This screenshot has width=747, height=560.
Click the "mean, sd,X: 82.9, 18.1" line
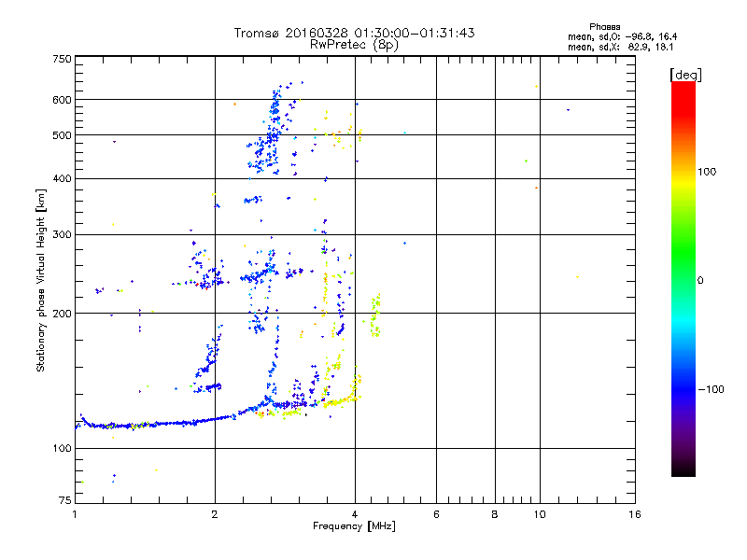[620, 48]
